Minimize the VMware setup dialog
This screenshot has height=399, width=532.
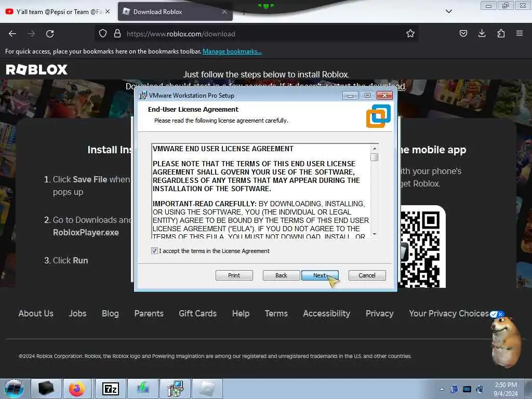pyautogui.click(x=350, y=96)
